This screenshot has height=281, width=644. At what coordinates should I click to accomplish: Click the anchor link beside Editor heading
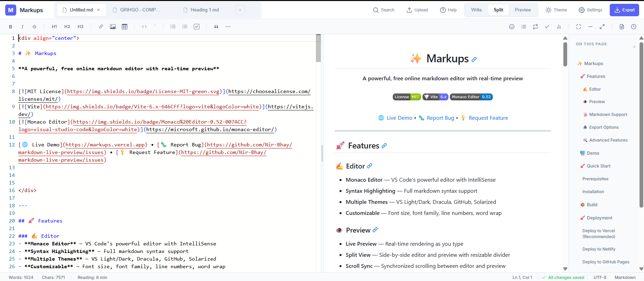point(370,166)
